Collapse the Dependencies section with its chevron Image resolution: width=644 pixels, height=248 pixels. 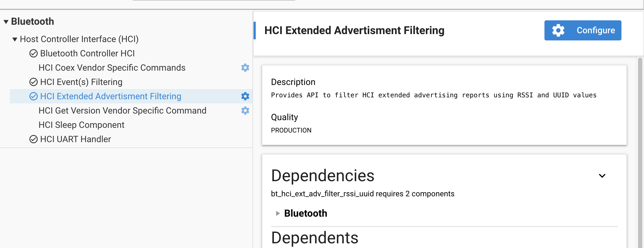602,176
